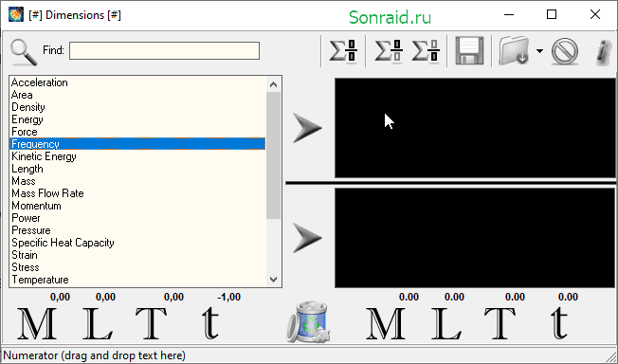Image resolution: width=618 pixels, height=364 pixels.
Task: Select Mass Flow Rate in the list
Action: (x=137, y=192)
